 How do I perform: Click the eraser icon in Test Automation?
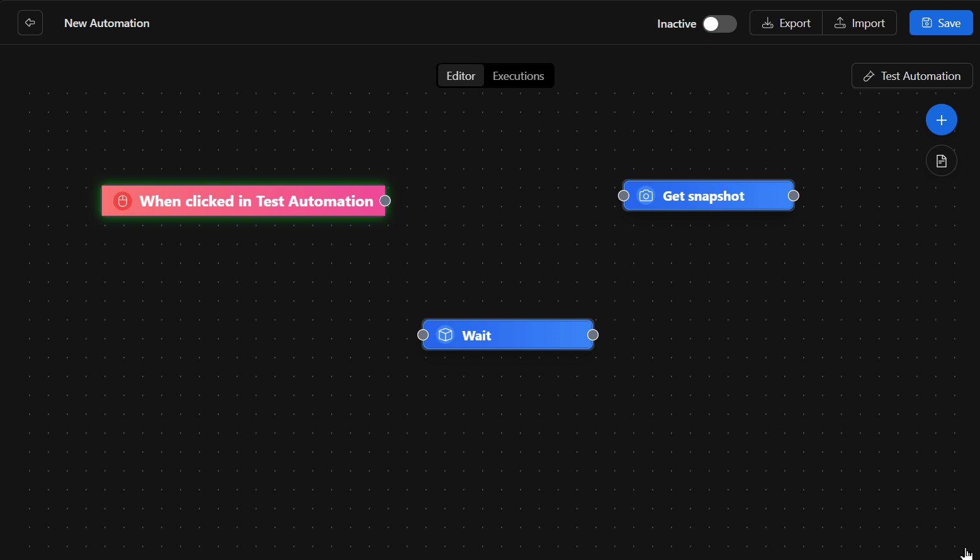pos(869,76)
